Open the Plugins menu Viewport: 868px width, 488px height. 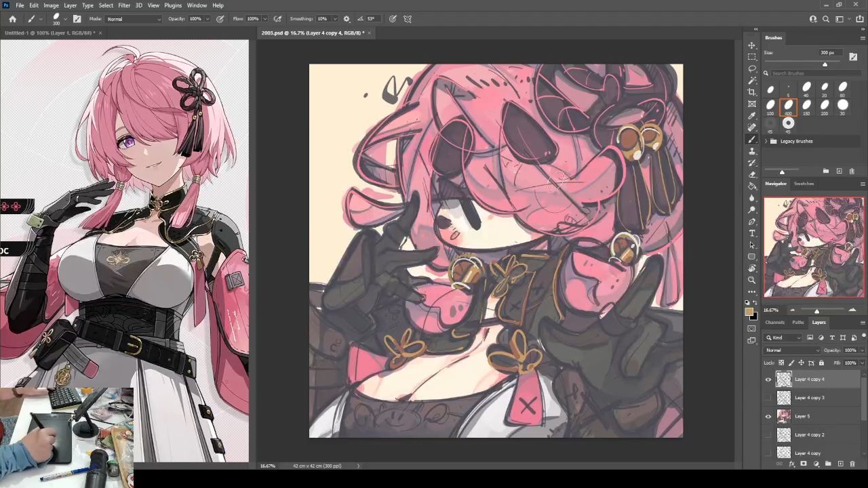pyautogui.click(x=173, y=5)
